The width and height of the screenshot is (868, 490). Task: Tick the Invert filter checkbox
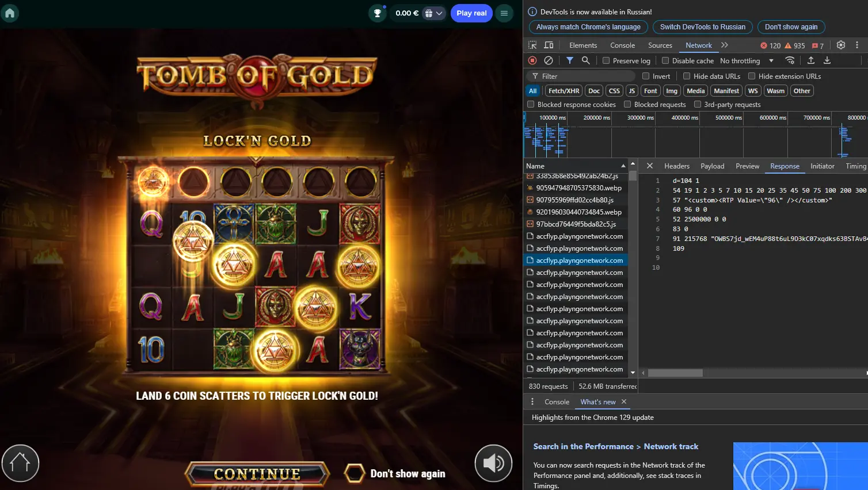[646, 76]
